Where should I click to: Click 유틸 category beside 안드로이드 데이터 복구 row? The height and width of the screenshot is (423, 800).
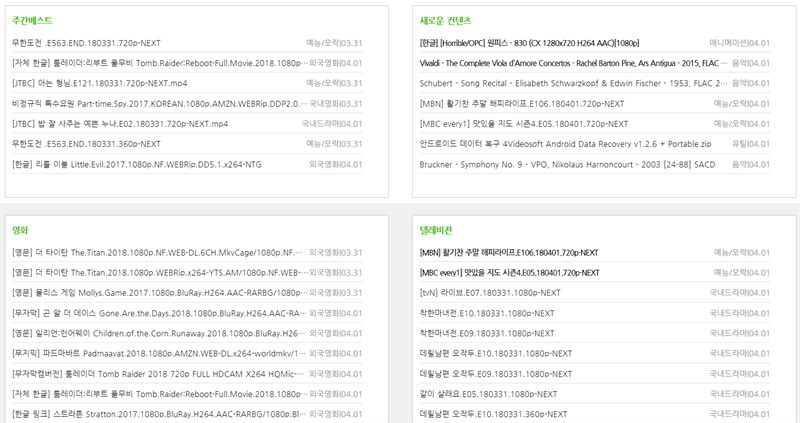click(x=740, y=144)
